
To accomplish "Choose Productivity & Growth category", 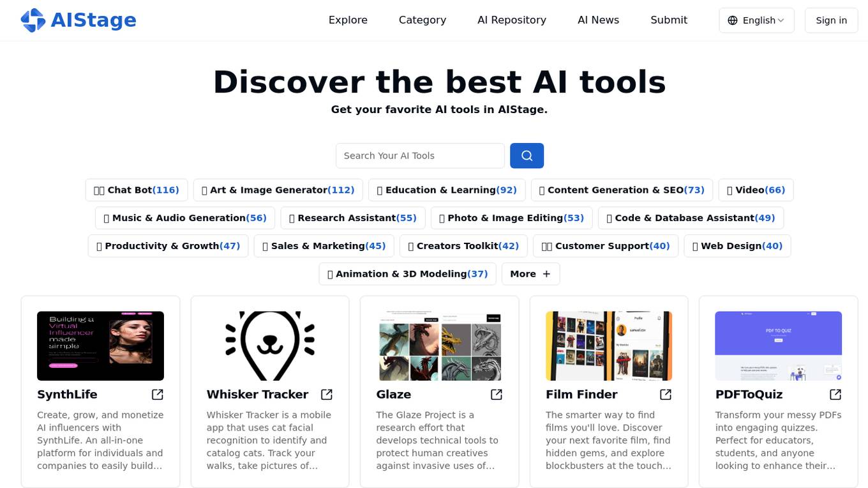I will pyautogui.click(x=168, y=247).
